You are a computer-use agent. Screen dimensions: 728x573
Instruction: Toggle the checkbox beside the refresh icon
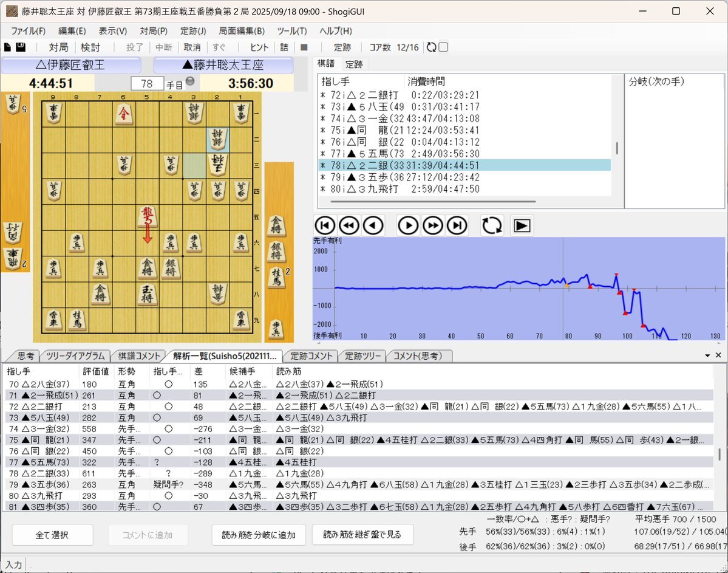443,47
